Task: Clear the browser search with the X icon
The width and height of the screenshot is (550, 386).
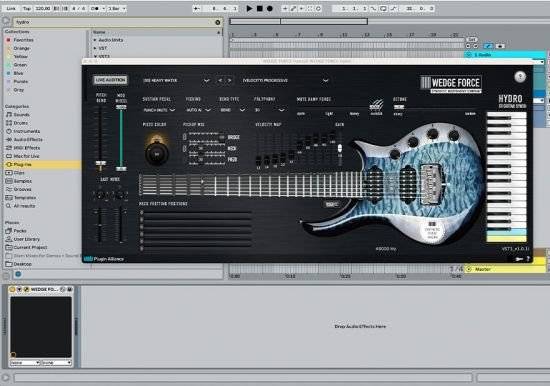Action: point(217,22)
